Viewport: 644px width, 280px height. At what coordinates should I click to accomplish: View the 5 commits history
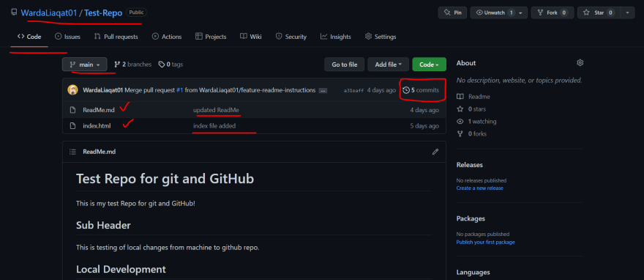421,90
